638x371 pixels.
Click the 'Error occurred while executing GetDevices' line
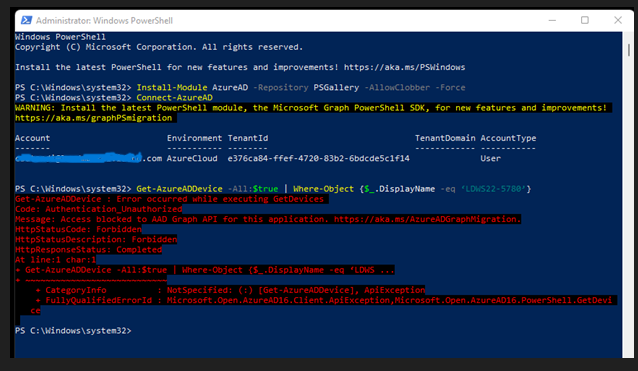point(172,199)
